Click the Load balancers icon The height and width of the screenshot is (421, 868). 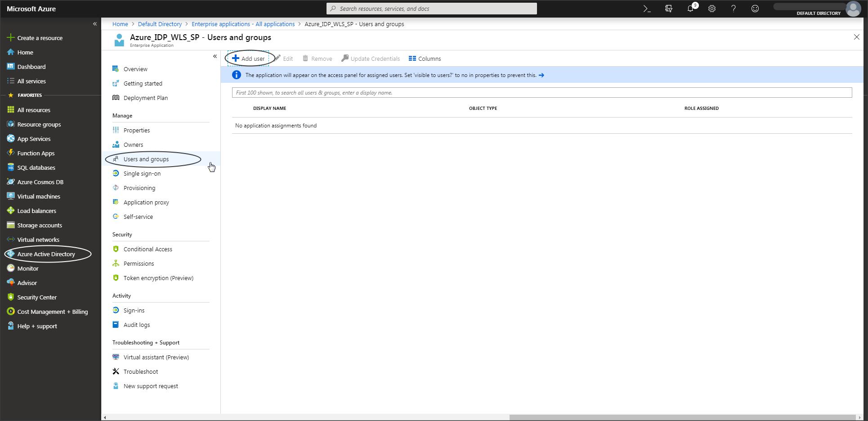pyautogui.click(x=11, y=211)
